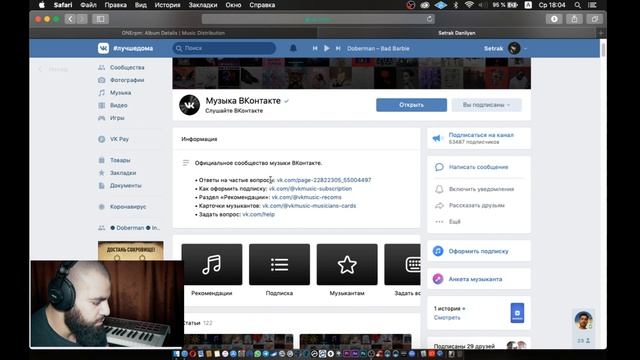Show all tabs in Safari
This screenshot has height=360, width=640.
click(595, 19)
